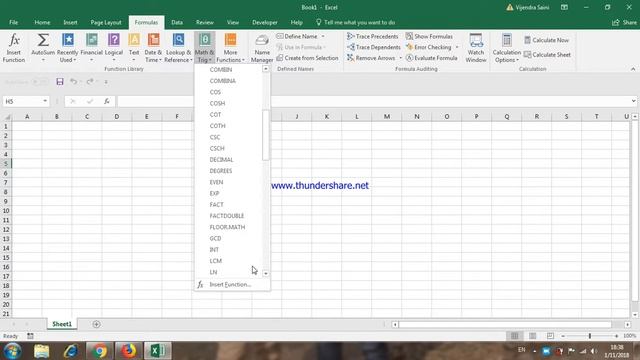Add a new sheet
The image size is (640, 360).
click(x=96, y=324)
